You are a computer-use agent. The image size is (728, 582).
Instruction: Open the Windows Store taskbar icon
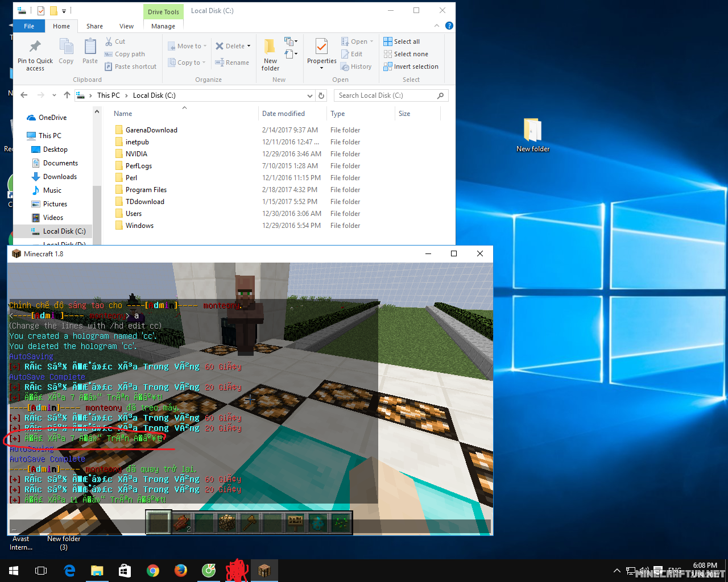[125, 571]
